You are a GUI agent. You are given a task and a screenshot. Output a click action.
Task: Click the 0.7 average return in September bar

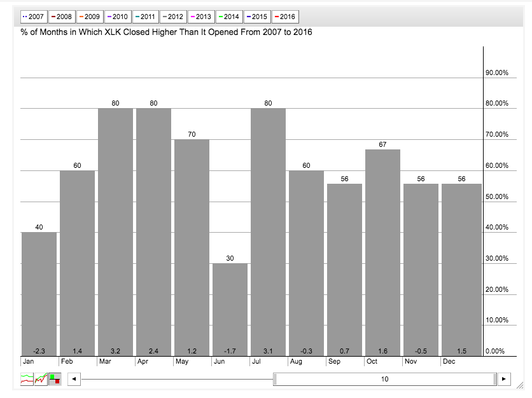click(344, 351)
